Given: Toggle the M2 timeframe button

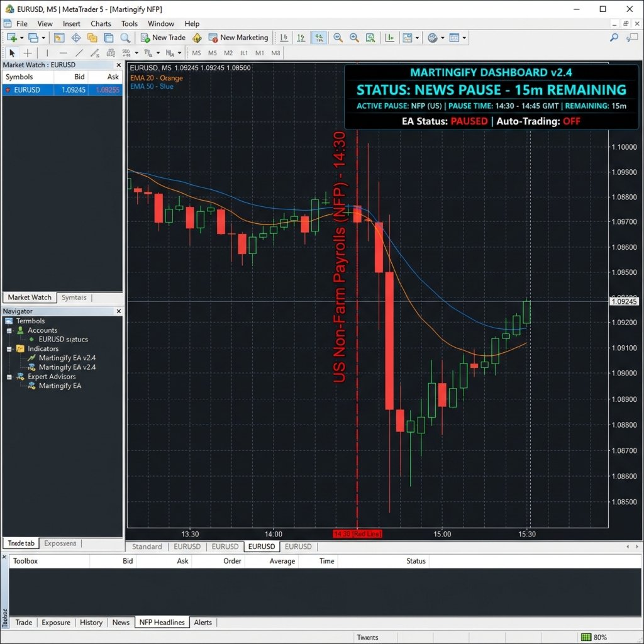Looking at the screenshot, I should click(228, 53).
